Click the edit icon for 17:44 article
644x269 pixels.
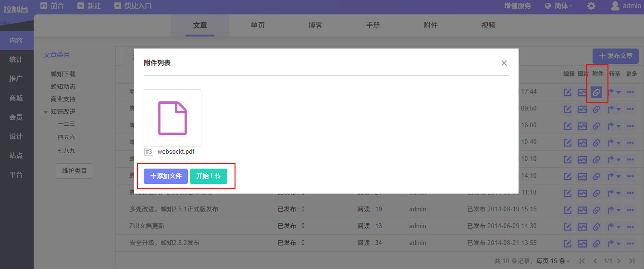568,92
